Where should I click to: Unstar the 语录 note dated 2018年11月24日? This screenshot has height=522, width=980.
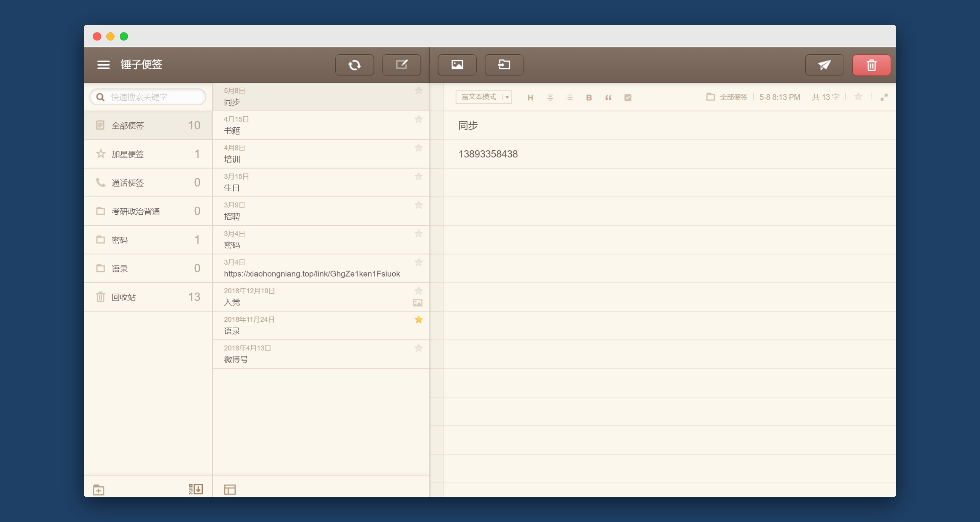pos(418,320)
